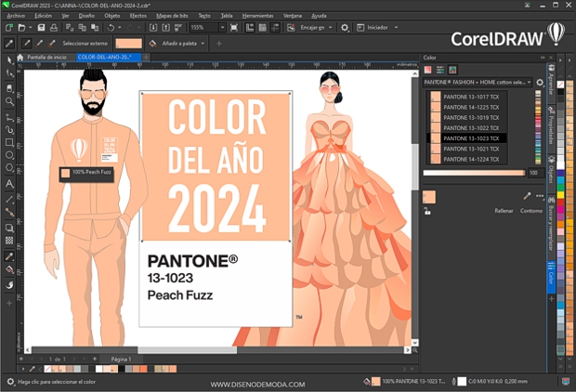The width and height of the screenshot is (576, 392).
Task: Select the Transparency checkerboard tool
Action: (x=9, y=241)
